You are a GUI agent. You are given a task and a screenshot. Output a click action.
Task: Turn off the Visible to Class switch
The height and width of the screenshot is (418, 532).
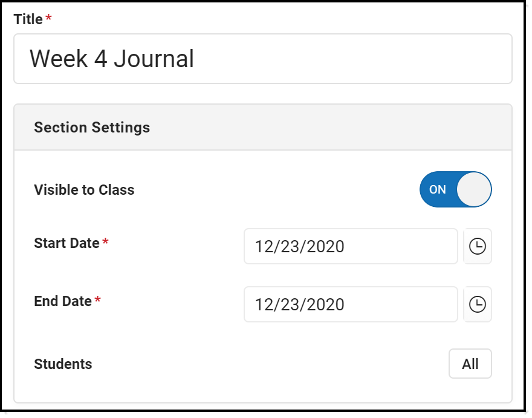[x=455, y=189]
